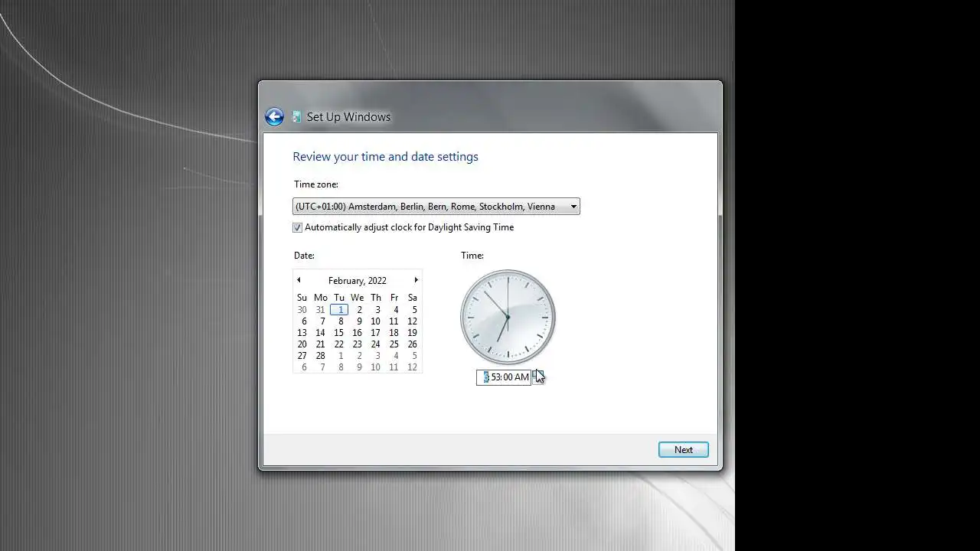Pick greyed March 7 in the last row

[x=321, y=367]
